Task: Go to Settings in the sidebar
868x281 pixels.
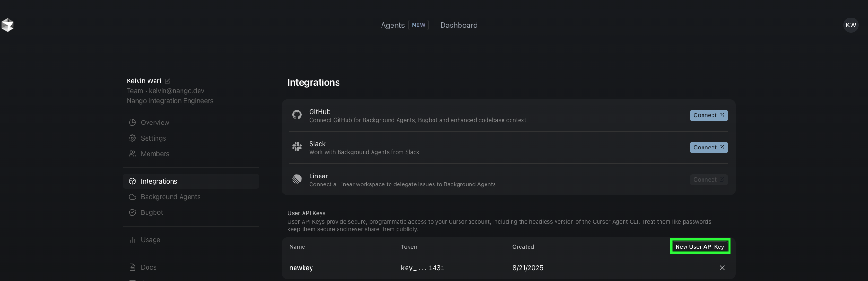Action: point(153,138)
